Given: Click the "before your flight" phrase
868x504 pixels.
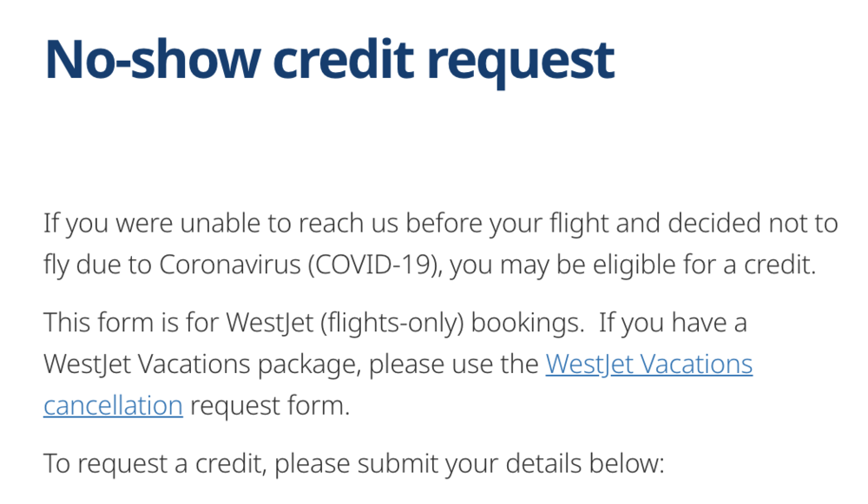Looking at the screenshot, I should pyautogui.click(x=503, y=224).
